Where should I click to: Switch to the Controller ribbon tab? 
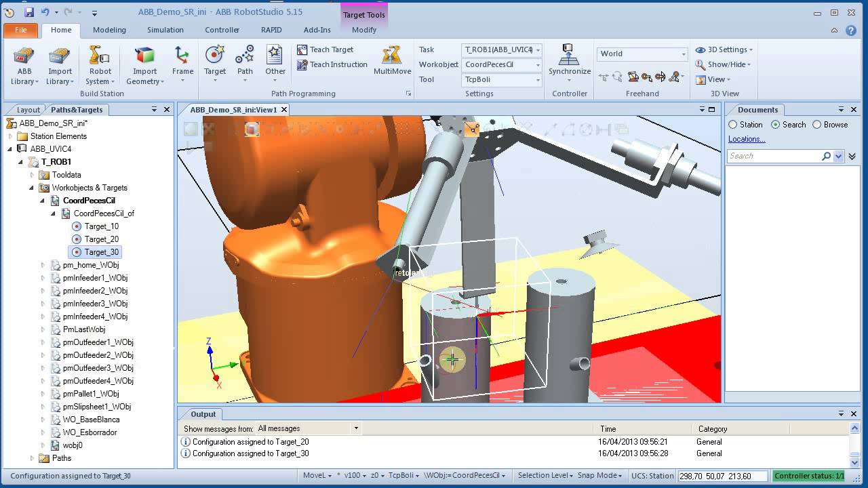tap(222, 30)
